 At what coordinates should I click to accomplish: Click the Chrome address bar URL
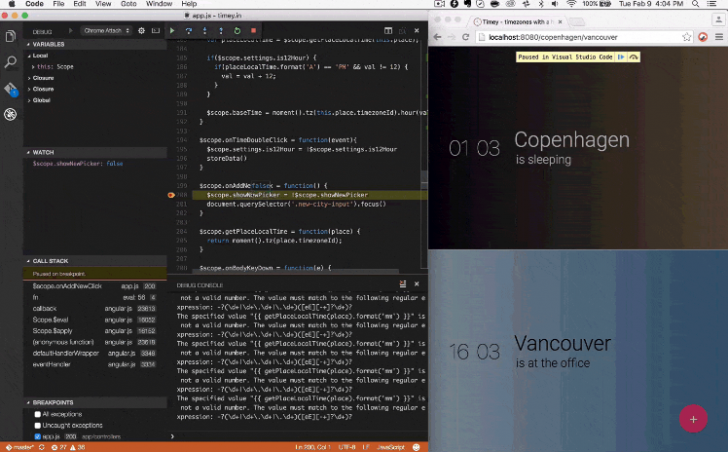tap(553, 37)
